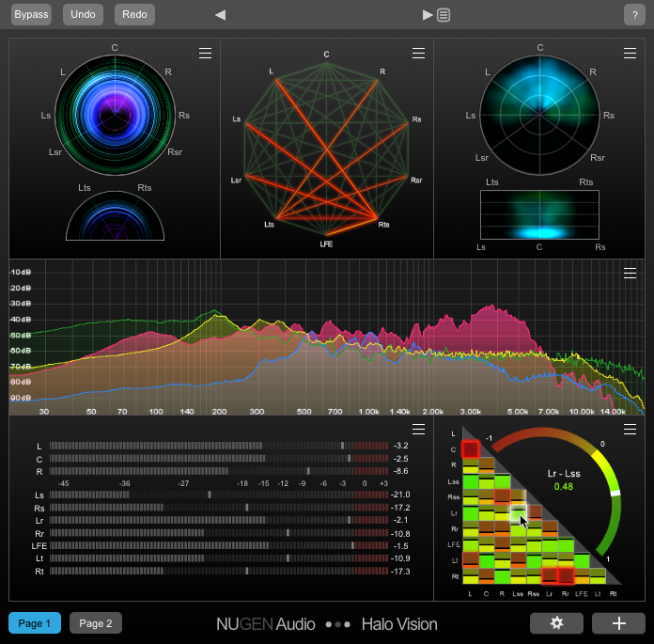The height and width of the screenshot is (644, 654).
Task: Open settings with the gear icon
Action: pyautogui.click(x=556, y=623)
